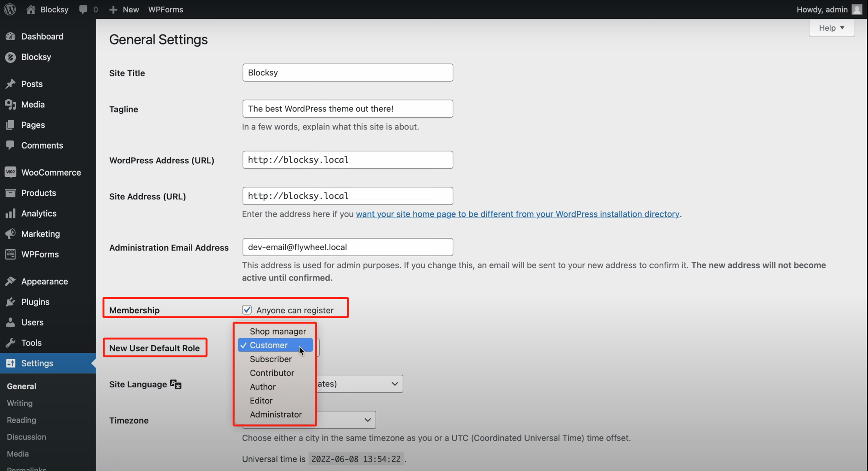868x471 pixels.
Task: Click inside the Site Title field
Action: [347, 72]
